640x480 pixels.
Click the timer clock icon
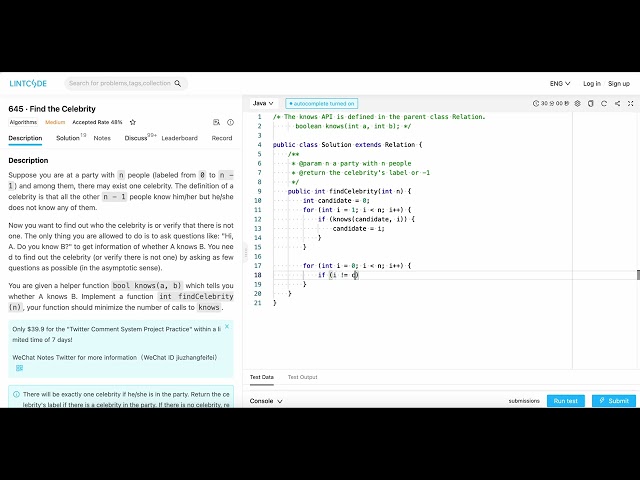(536, 104)
